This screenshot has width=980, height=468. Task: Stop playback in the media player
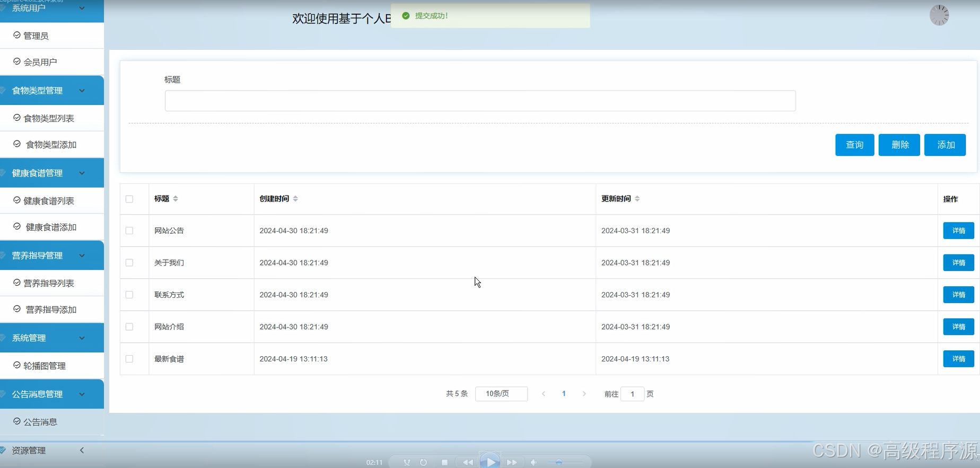click(444, 462)
